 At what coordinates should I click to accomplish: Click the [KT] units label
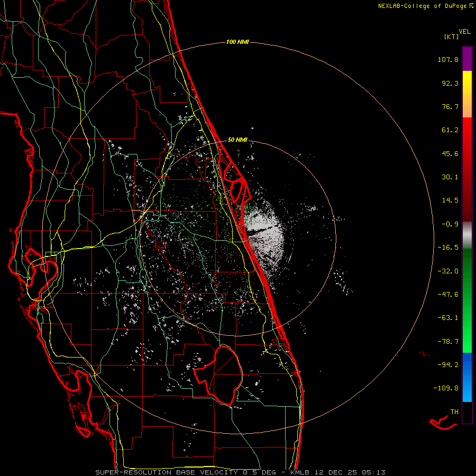(x=452, y=36)
